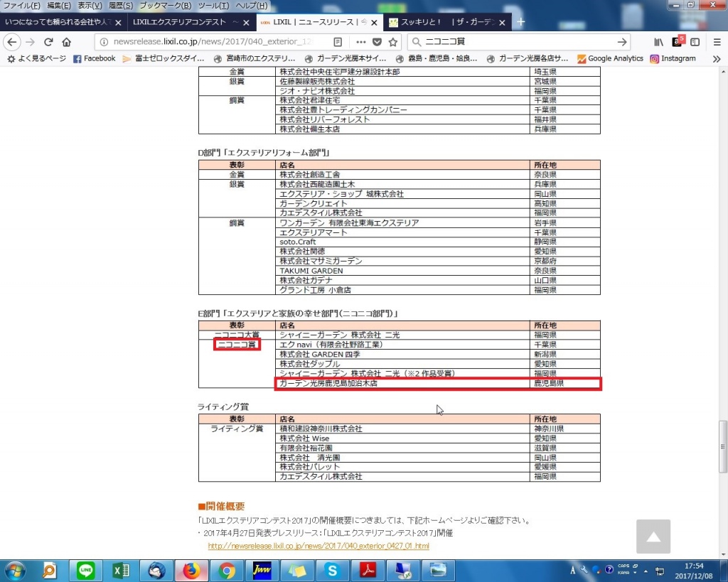The image size is (728, 582).
Task: Open Thunderbird from the taskbar
Action: pyautogui.click(x=156, y=571)
